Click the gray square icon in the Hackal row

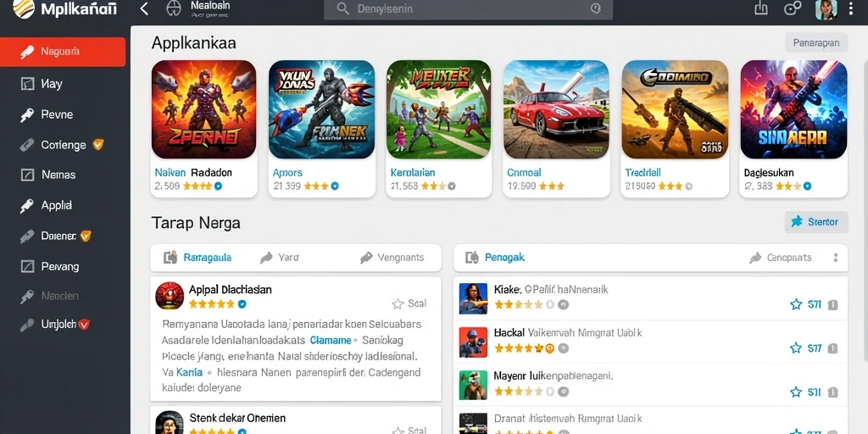coord(832,348)
